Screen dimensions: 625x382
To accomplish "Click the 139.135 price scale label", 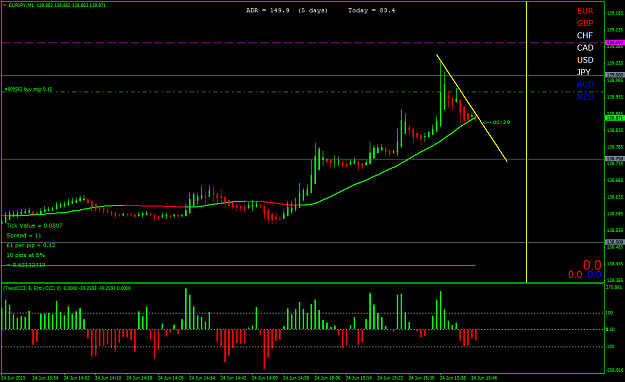I will [x=614, y=30].
